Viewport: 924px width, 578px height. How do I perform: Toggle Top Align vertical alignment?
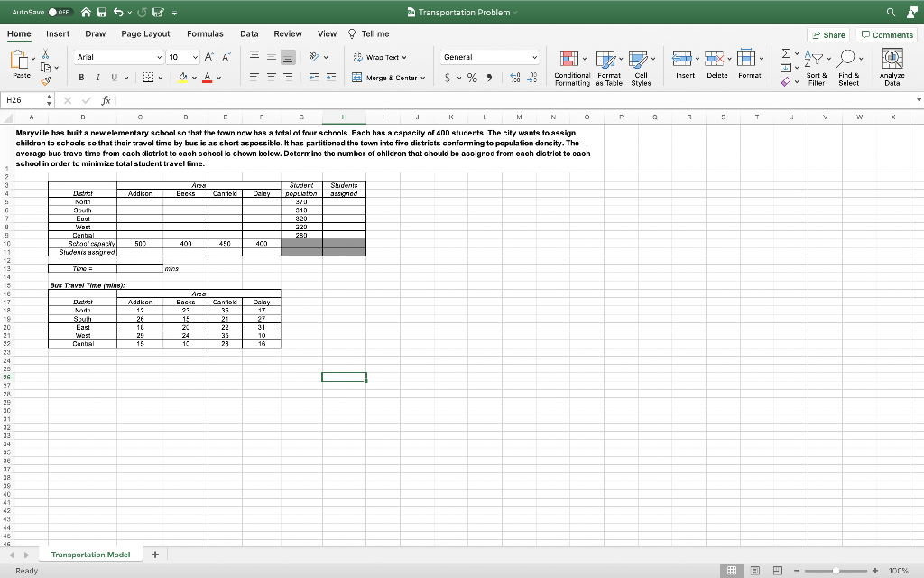click(254, 57)
